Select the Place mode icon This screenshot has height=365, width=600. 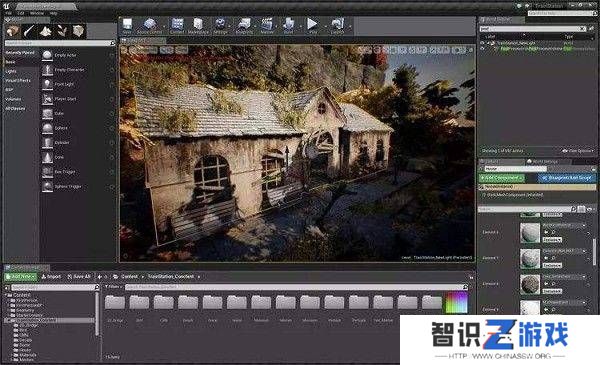click(13, 31)
